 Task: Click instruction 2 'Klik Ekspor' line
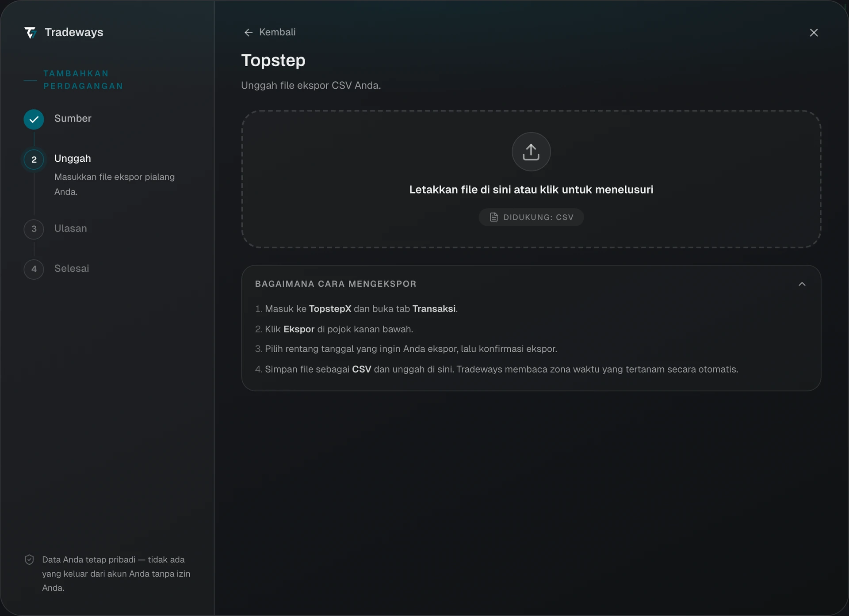tap(334, 329)
